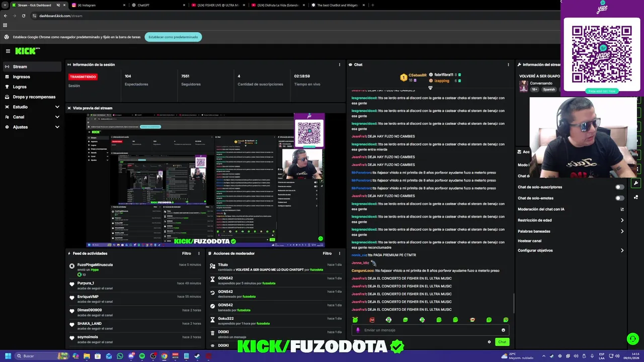Screen dimensions: 644x362
Task: Expand Palabras baneadas settings
Action: [571, 231]
